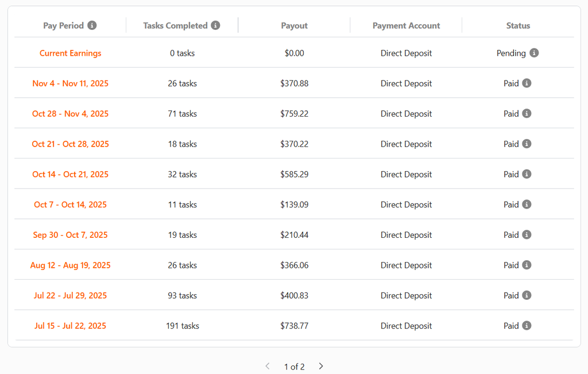Open the Oct 14 - Oct 21, 2025 pay period

[x=71, y=175]
